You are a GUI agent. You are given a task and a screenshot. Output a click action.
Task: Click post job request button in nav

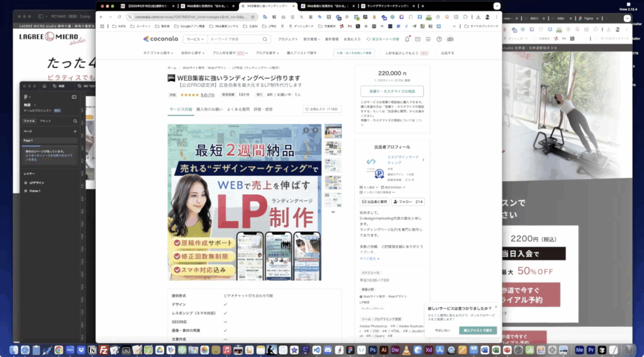pos(353,53)
